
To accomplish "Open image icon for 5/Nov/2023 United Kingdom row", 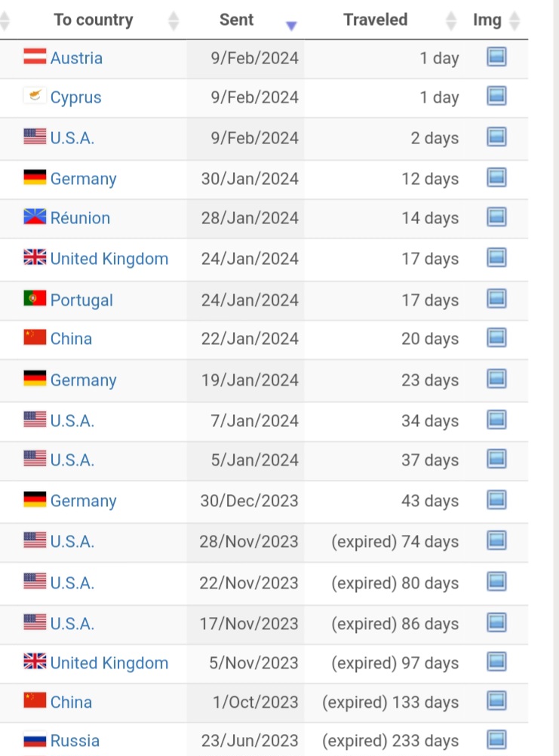I will 496,662.
